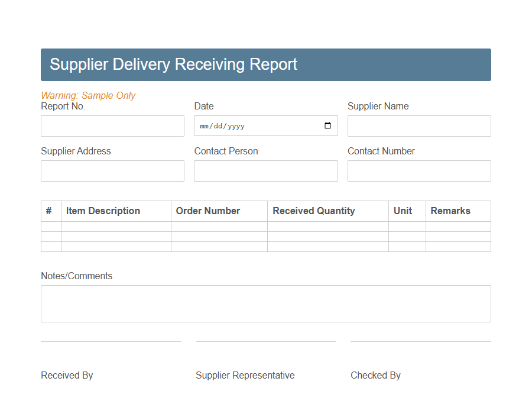Screen dimensions: 532x420
Task: Select the Contact Person input field
Action: (265, 170)
